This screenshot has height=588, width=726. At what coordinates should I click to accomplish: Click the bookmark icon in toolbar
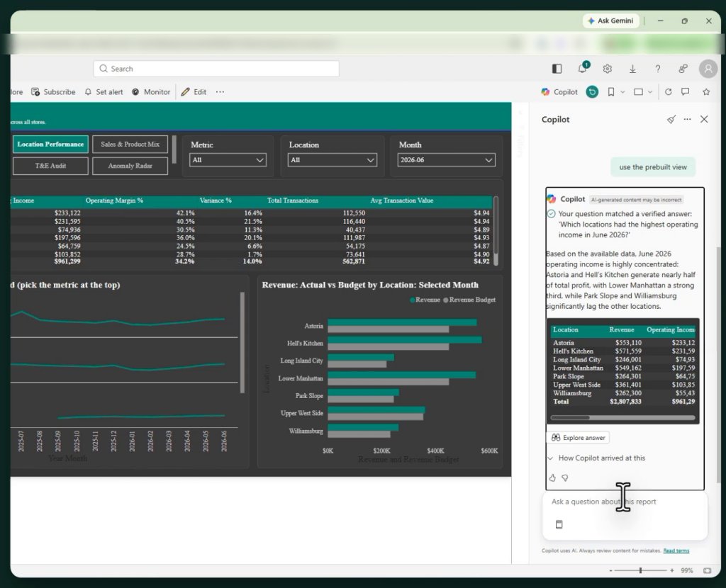(611, 92)
